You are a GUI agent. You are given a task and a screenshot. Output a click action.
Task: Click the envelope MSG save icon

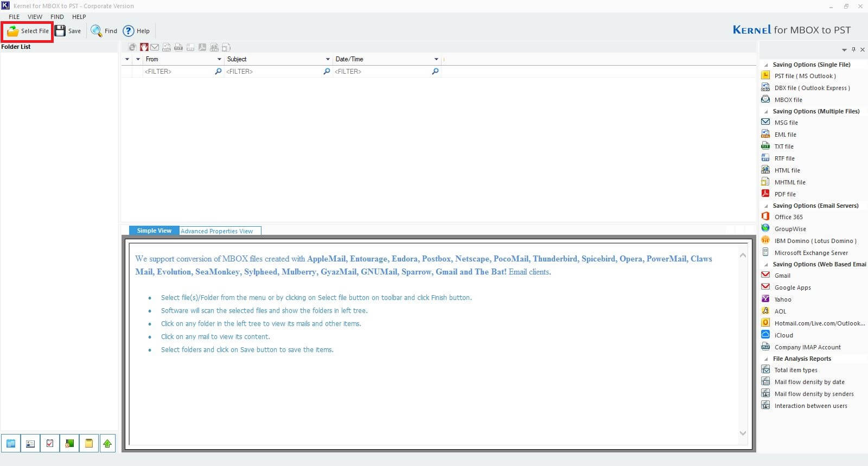point(155,48)
